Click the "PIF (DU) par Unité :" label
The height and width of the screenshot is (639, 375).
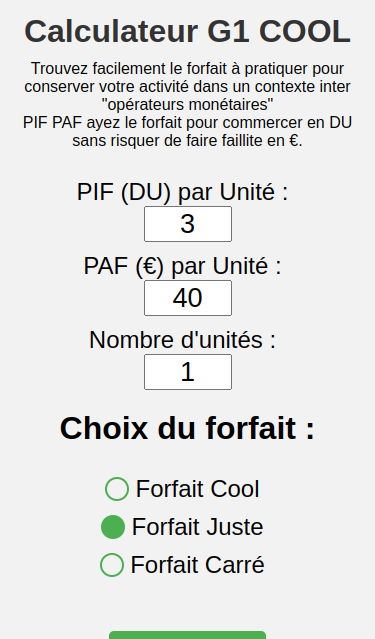pyautogui.click(x=183, y=192)
